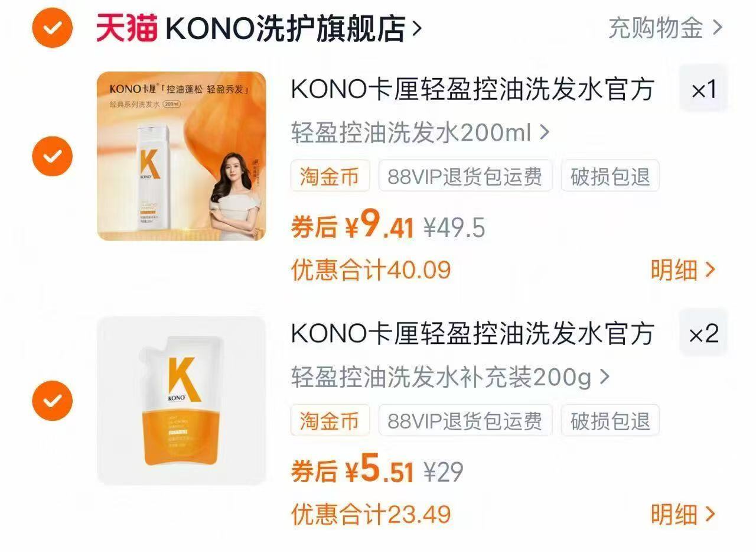The height and width of the screenshot is (552, 756).
Task: Tap 淘金币 tag on first product
Action: pyautogui.click(x=330, y=176)
